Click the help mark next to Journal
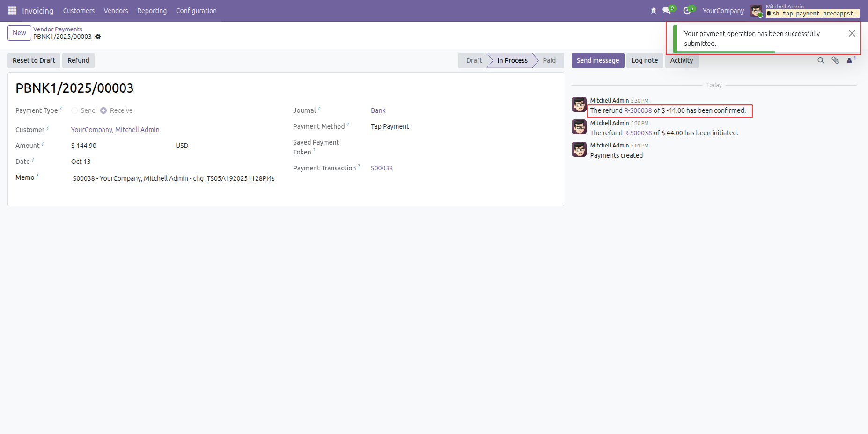 tap(319, 109)
